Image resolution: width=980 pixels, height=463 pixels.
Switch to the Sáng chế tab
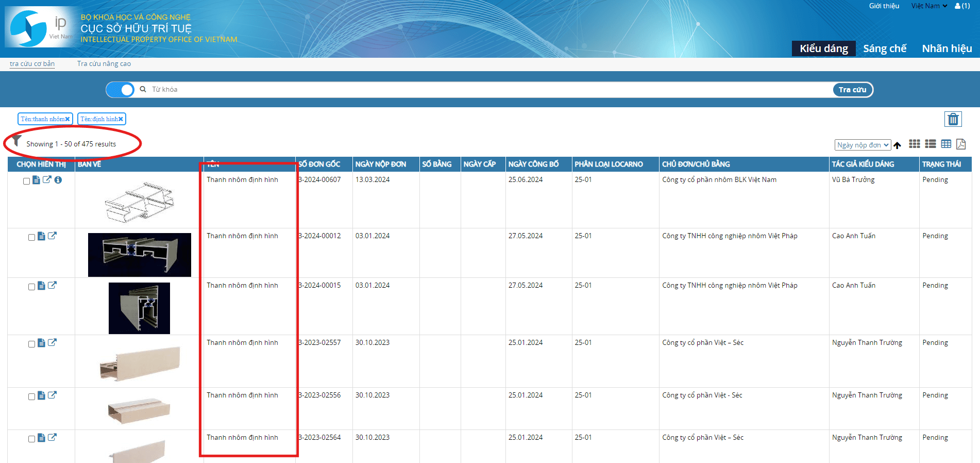(884, 48)
